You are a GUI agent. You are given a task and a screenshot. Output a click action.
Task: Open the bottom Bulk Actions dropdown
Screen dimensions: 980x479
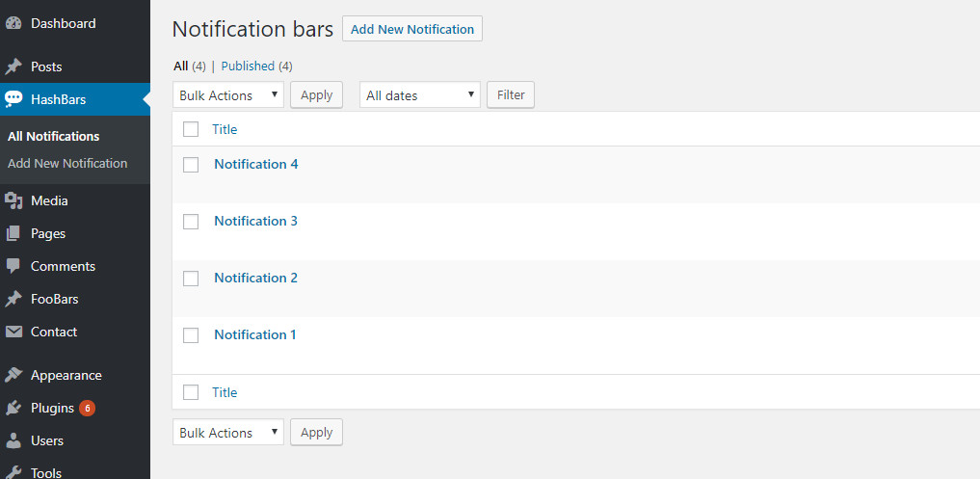(x=228, y=433)
